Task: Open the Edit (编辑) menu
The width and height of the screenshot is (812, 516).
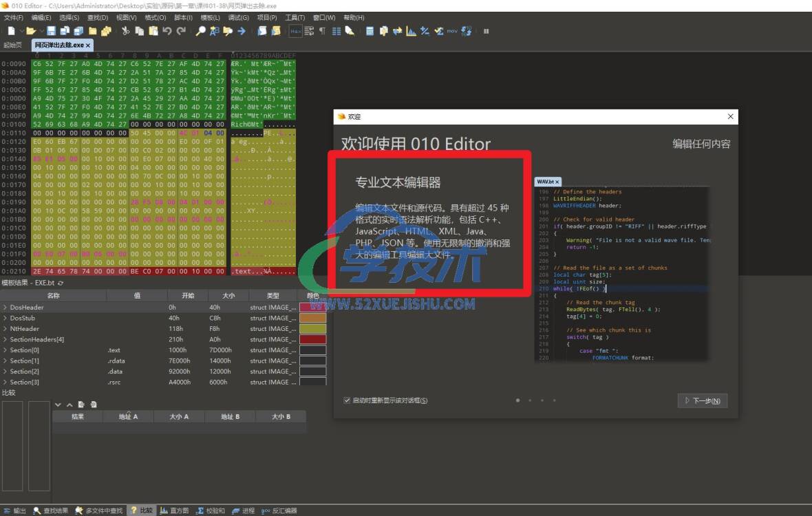Action: coord(41,18)
